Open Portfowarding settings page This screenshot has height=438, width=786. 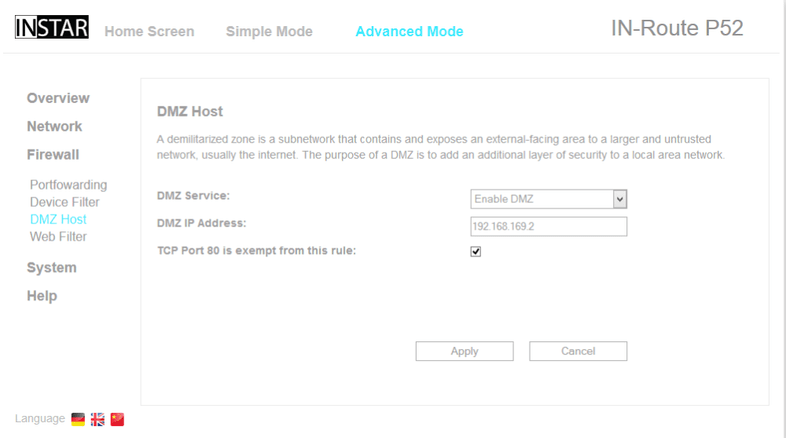point(68,185)
